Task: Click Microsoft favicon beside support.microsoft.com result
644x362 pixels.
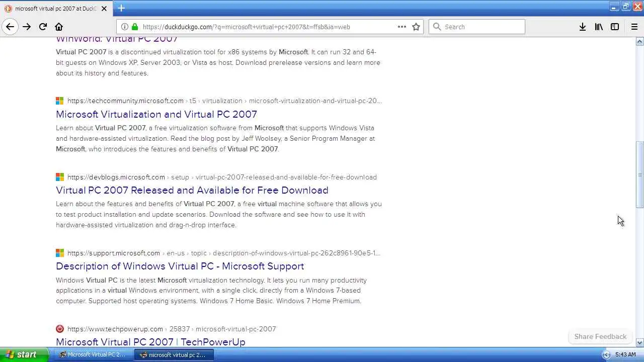Action: tap(60, 253)
